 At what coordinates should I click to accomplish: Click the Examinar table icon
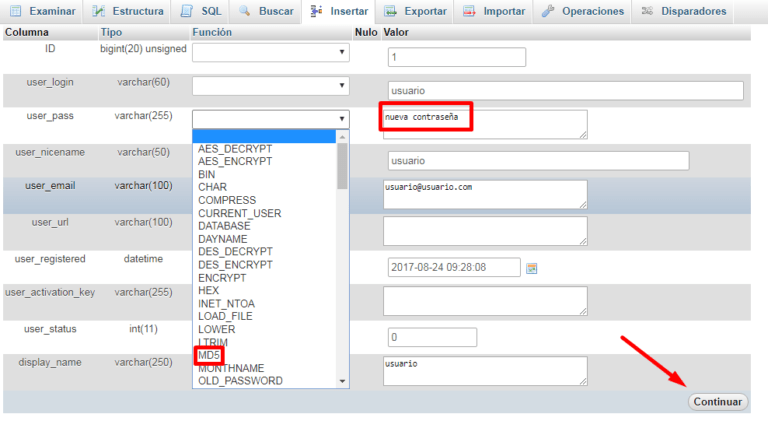tap(16, 11)
